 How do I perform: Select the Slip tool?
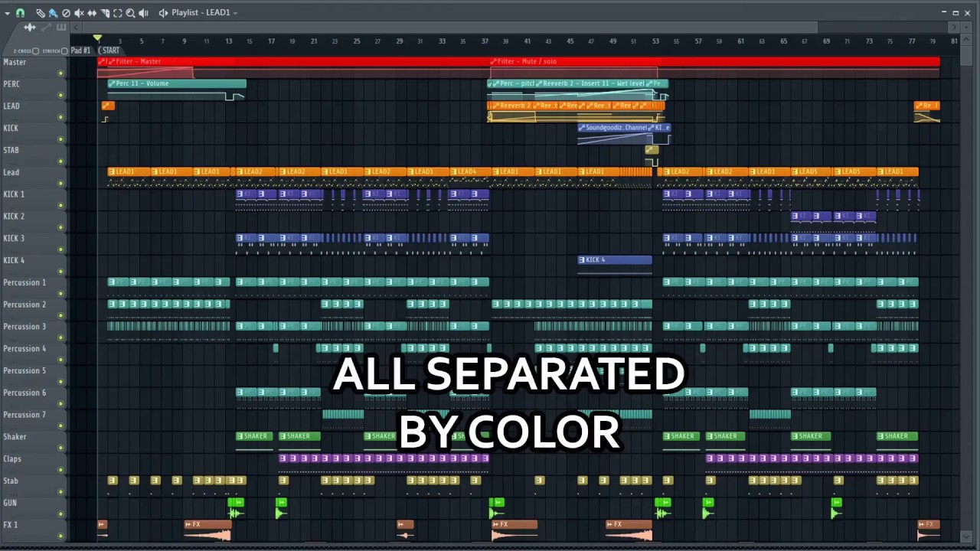coord(92,13)
